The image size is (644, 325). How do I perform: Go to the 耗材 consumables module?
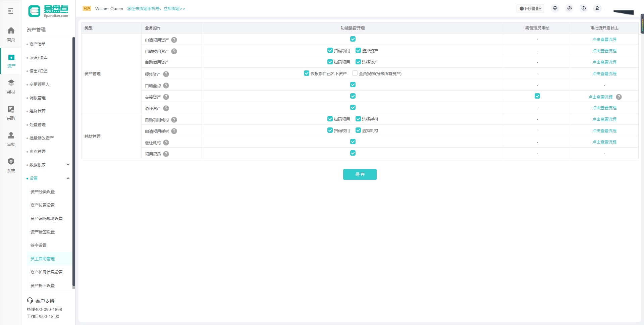click(11, 87)
